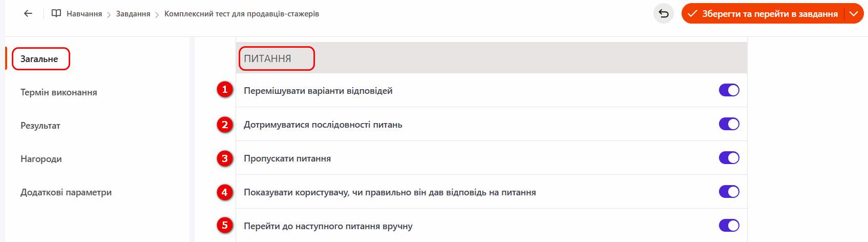
Task: Click the back arrow icon
Action: [28, 14]
